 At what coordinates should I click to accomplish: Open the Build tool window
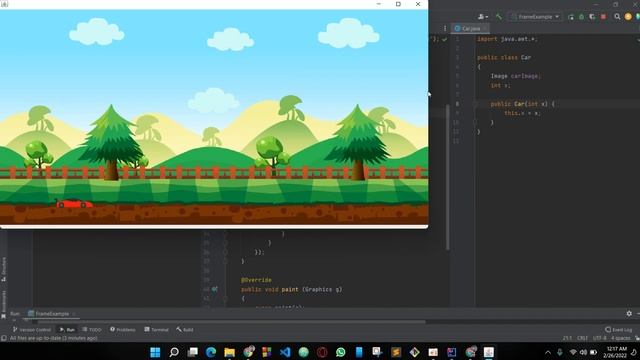point(185,329)
